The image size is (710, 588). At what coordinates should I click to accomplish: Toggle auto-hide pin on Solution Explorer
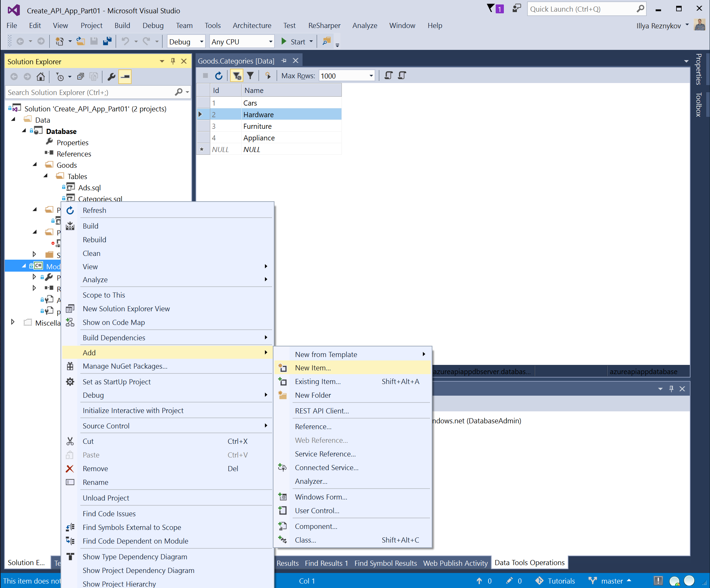coord(173,61)
